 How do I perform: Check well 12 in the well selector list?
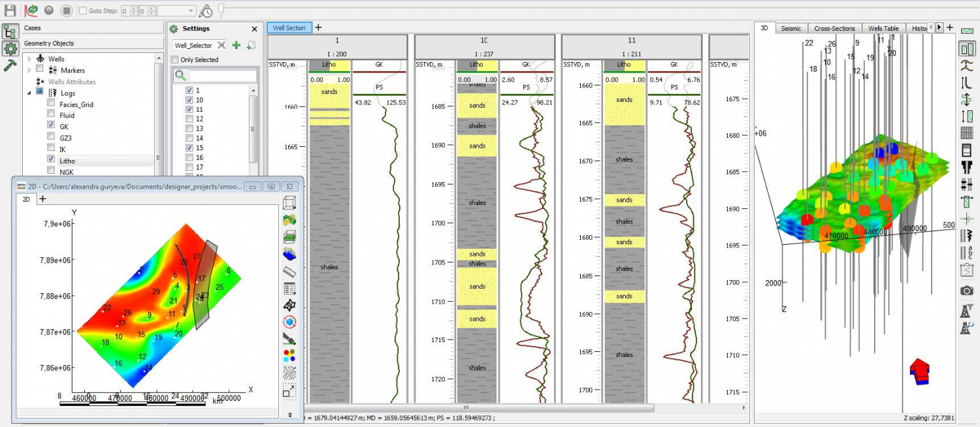point(189,119)
